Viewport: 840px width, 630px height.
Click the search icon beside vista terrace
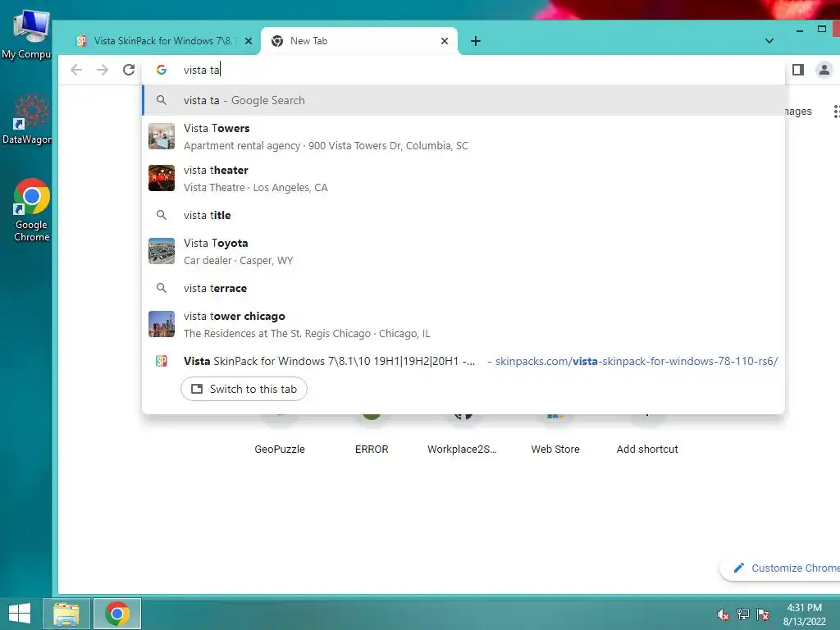tap(162, 288)
